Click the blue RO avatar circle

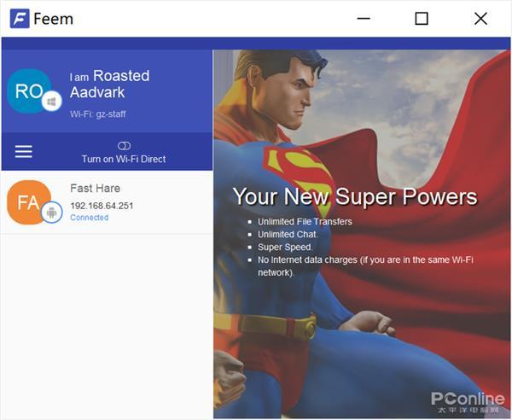tap(29, 91)
